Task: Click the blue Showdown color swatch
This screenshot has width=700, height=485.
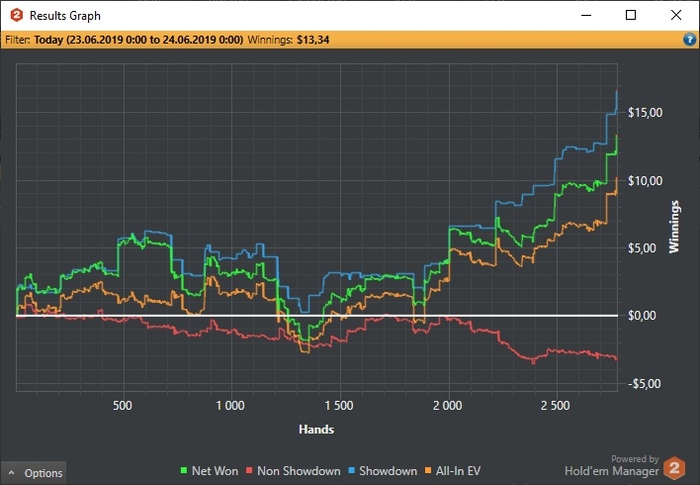Action: click(351, 470)
